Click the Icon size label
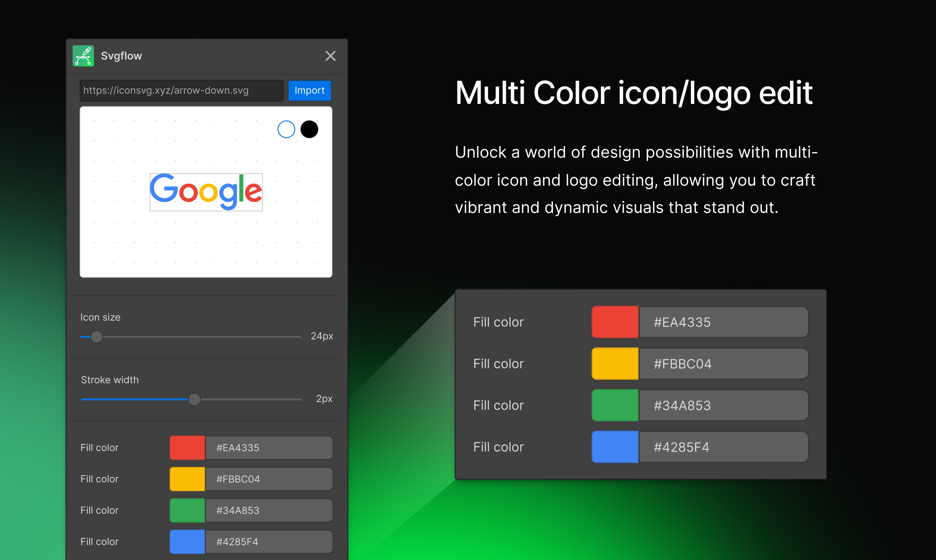The image size is (936, 560). point(100,317)
